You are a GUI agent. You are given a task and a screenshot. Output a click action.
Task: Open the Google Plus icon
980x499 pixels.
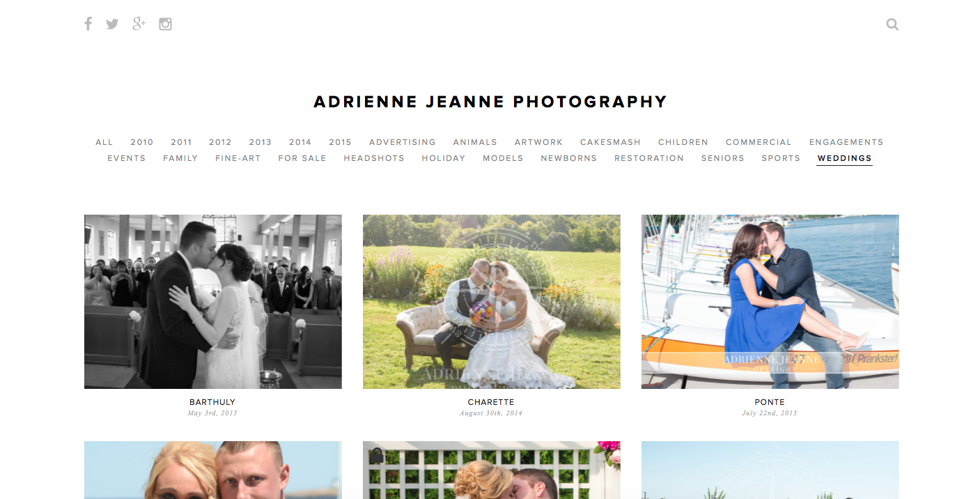tap(139, 24)
